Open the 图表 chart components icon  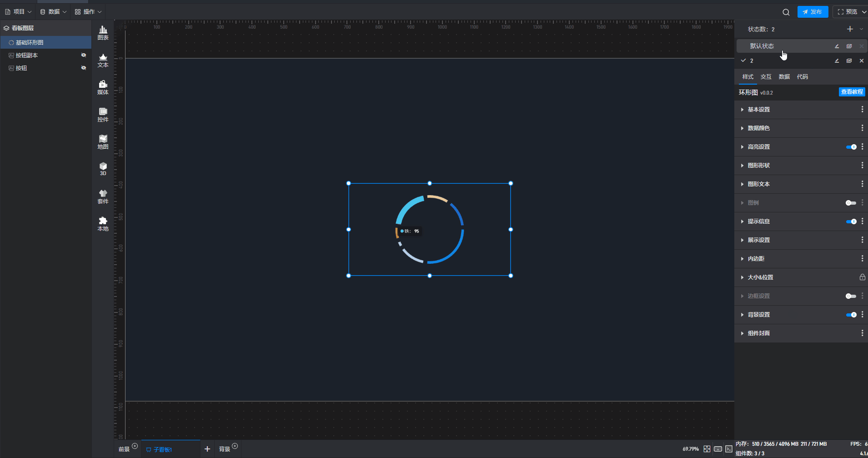tap(103, 33)
